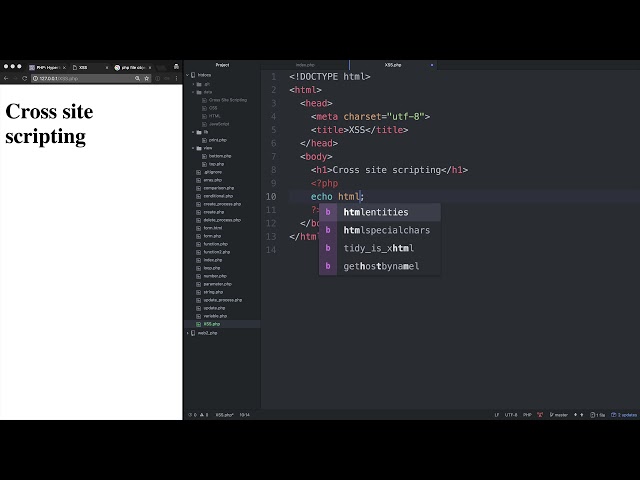640x480 pixels.
Task: Open delete_process.php in the tree
Action: pos(222,220)
